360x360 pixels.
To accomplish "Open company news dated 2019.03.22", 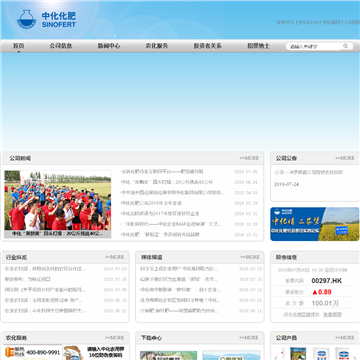I will click(160, 214).
